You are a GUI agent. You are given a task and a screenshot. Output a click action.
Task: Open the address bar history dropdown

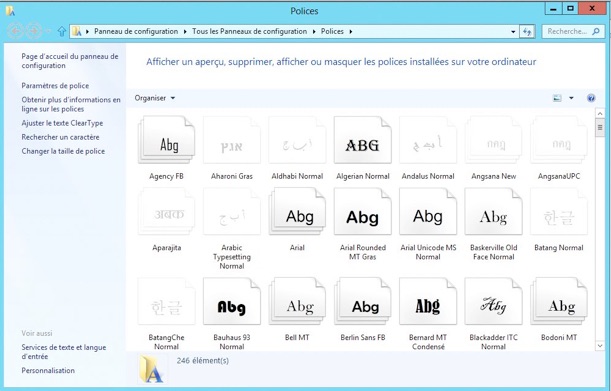(x=513, y=32)
